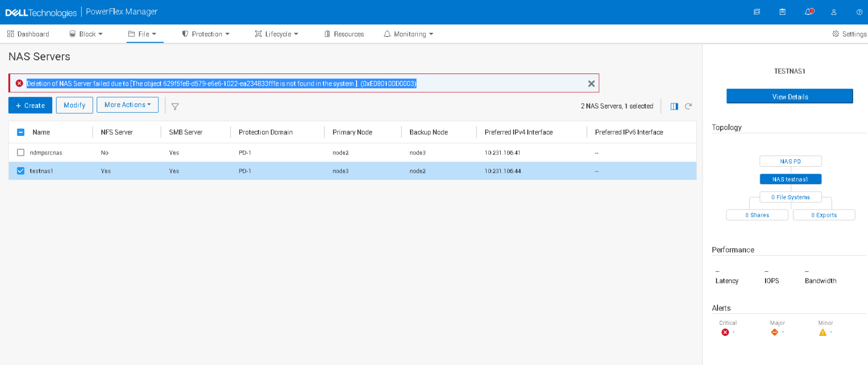
Task: Open the column layout chooser icon
Action: 674,106
